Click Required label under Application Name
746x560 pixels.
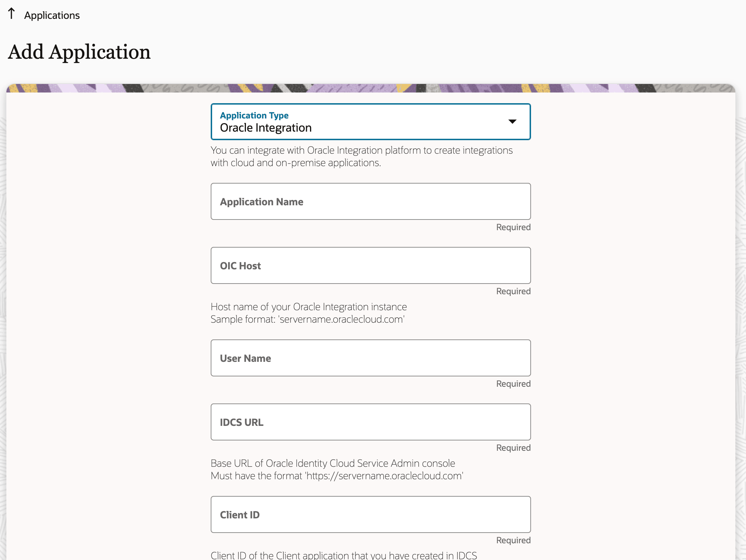coord(513,227)
